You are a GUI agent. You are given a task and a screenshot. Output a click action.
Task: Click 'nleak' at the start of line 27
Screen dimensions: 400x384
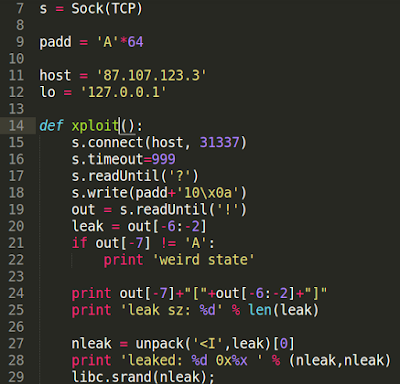[91, 343]
